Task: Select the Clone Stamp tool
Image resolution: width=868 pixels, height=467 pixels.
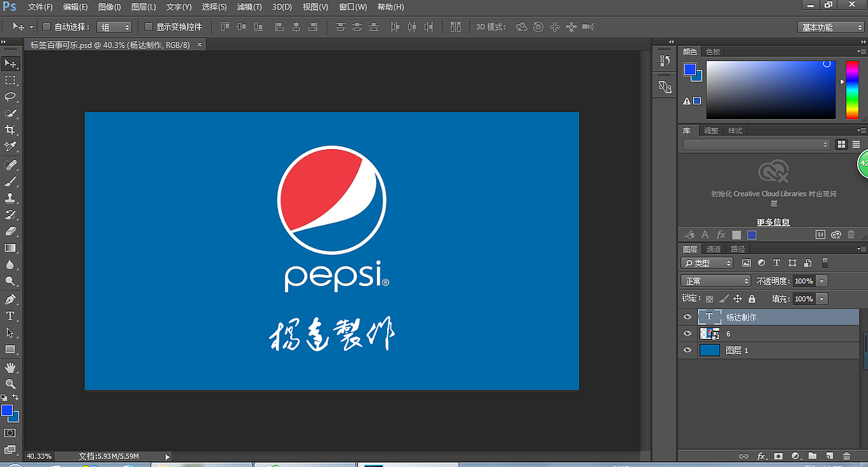Action: 10,198
